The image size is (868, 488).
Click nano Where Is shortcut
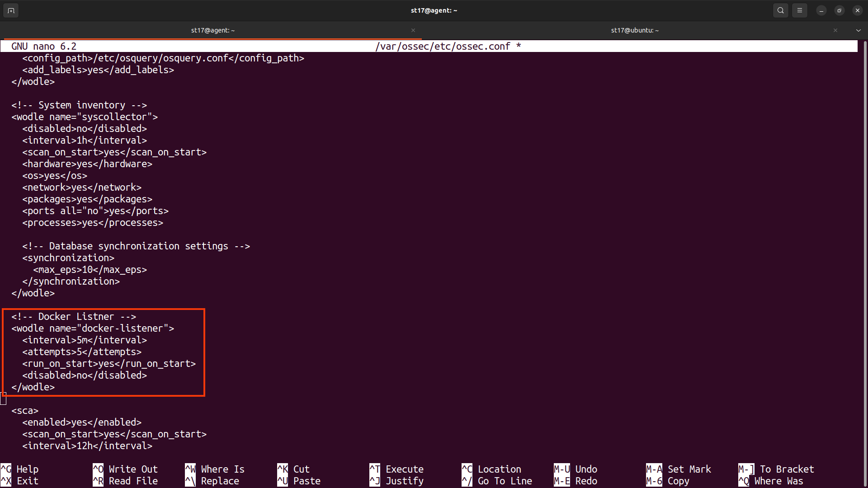[215, 469]
